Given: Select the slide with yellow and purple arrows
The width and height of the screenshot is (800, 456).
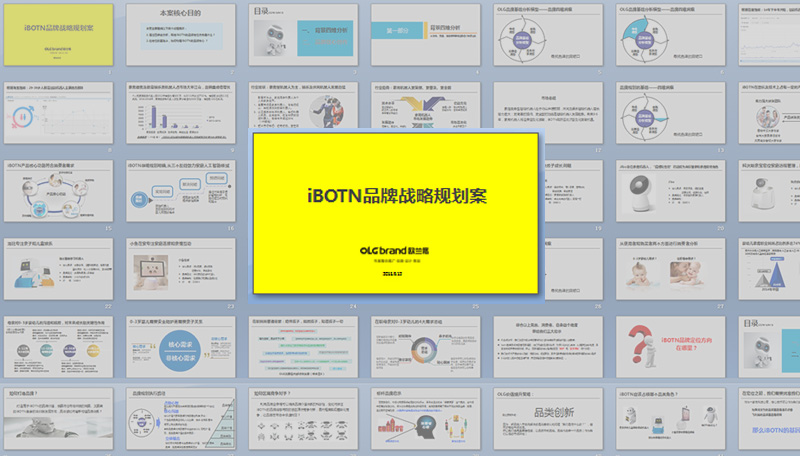Looking at the screenshot, I should point(426,105).
